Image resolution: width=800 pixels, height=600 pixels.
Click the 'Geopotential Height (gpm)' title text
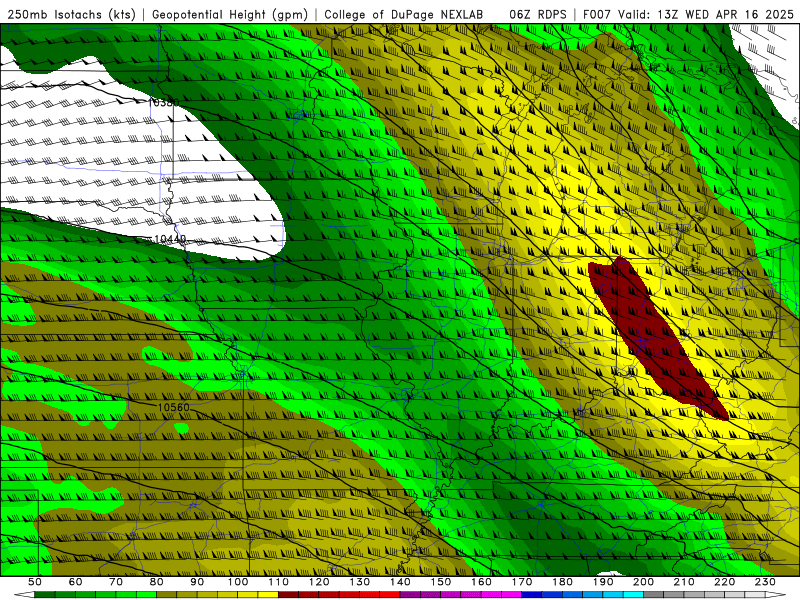(230, 15)
